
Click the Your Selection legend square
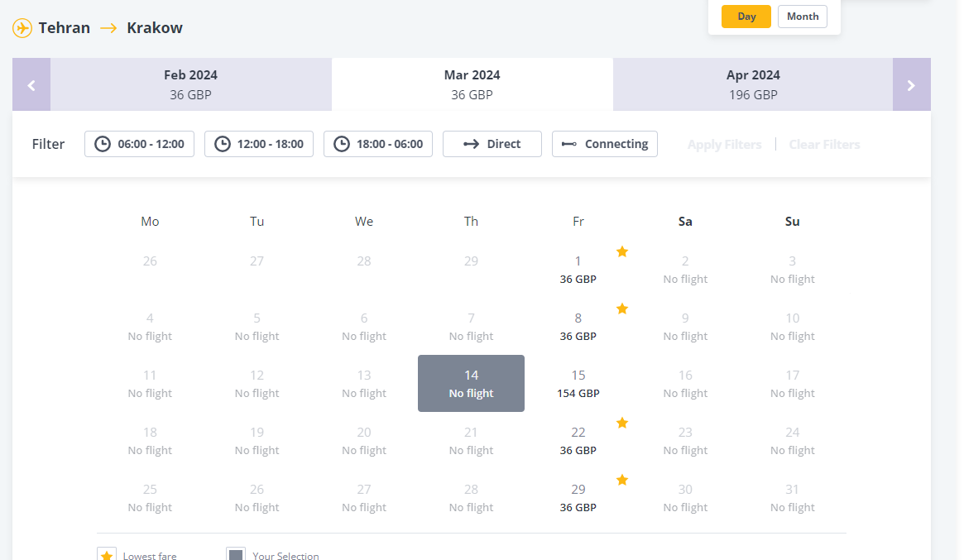click(x=236, y=554)
